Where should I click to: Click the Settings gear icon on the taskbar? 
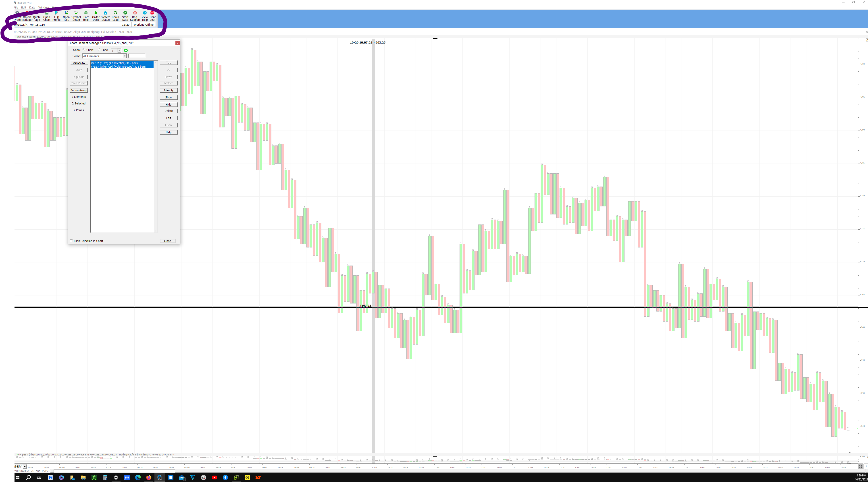coord(116,477)
